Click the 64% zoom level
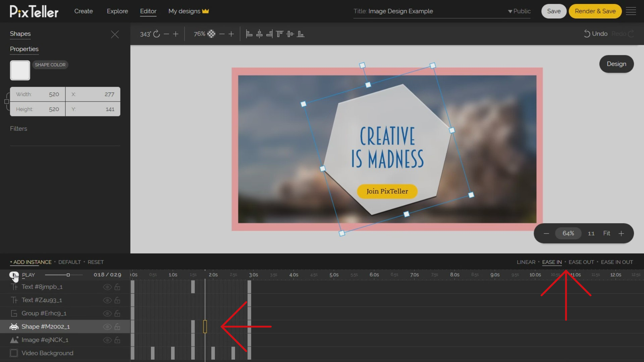This screenshot has height=362, width=644. [x=568, y=233]
